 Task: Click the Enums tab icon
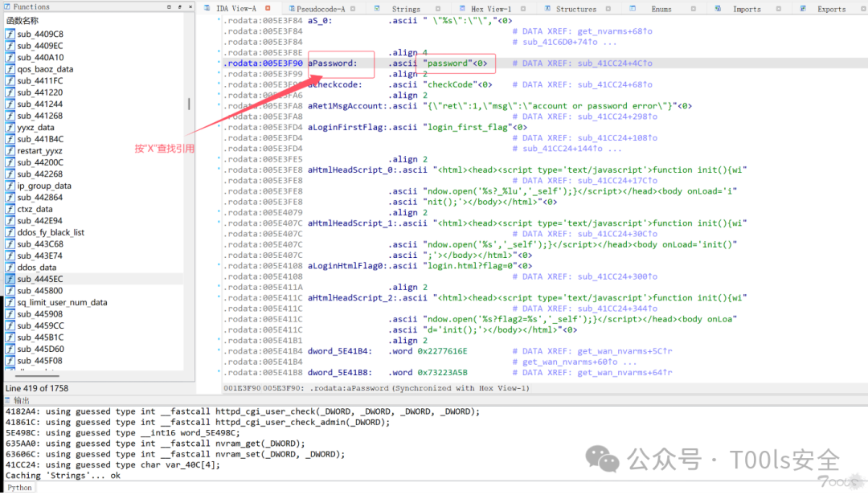(x=633, y=8)
